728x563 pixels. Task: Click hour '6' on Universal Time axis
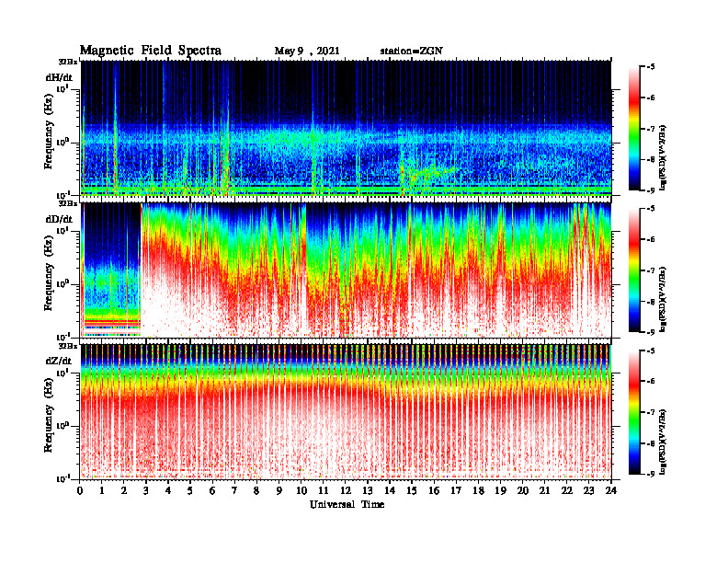point(212,491)
